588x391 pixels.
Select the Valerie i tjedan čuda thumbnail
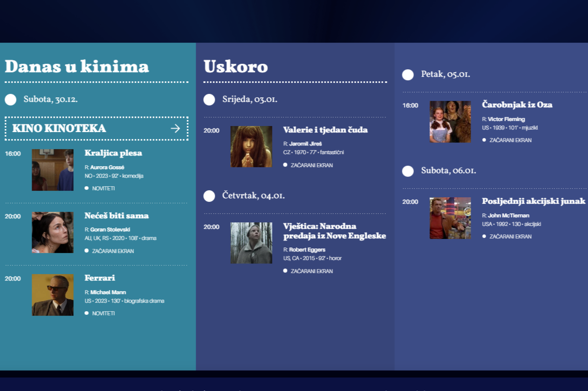pos(251,147)
